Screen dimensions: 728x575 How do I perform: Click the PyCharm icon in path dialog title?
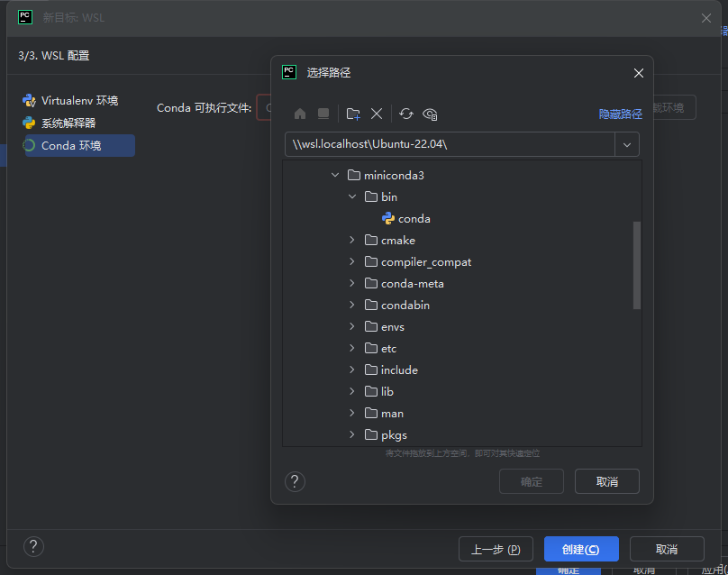[289, 72]
